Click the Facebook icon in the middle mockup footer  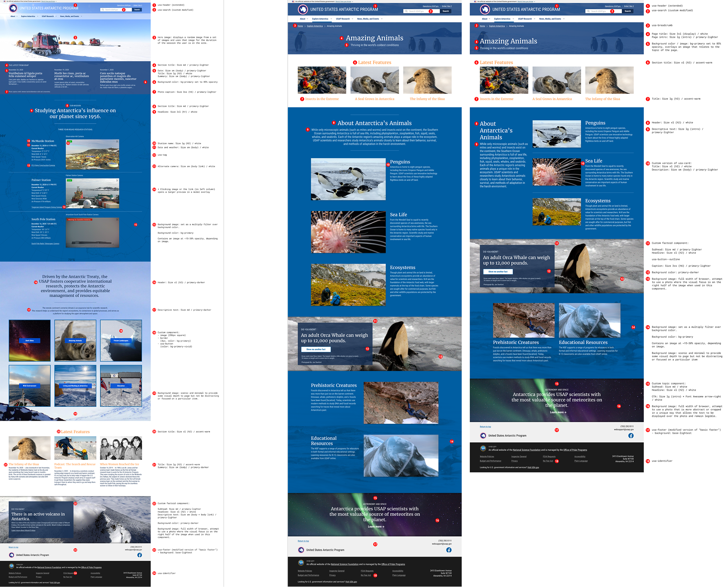click(x=449, y=550)
